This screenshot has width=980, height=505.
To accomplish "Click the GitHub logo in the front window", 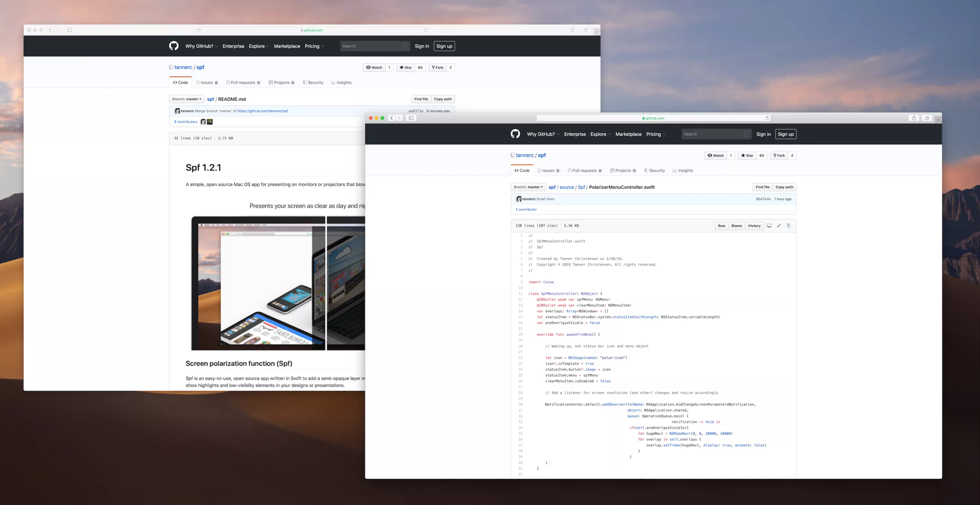I will point(515,134).
